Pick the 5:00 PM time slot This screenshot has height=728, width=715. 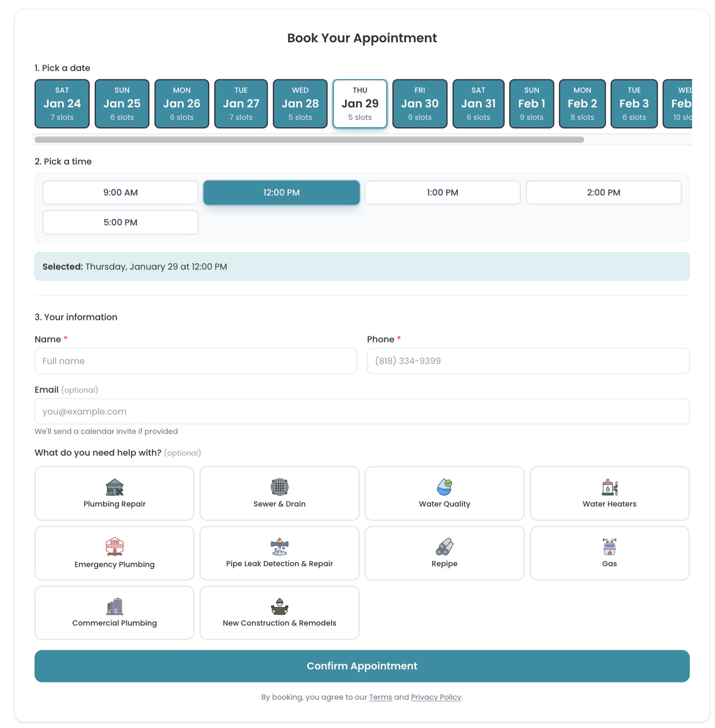[120, 222]
